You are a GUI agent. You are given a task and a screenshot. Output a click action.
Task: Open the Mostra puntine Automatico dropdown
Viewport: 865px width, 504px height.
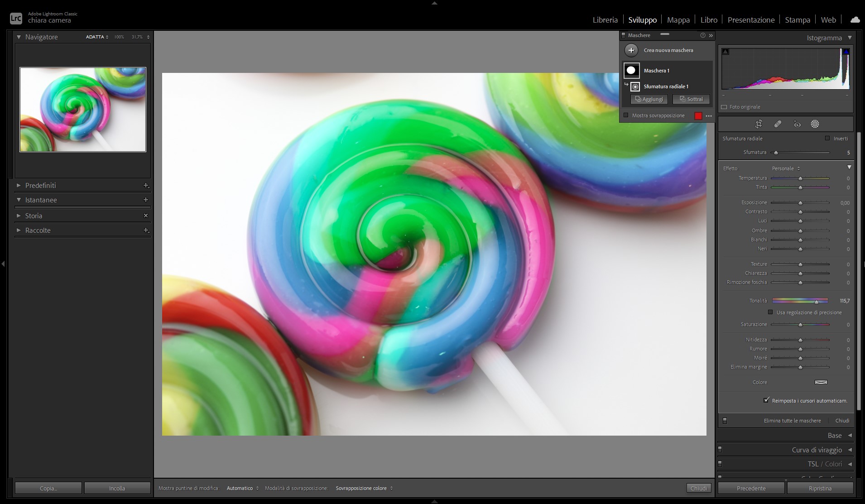click(x=243, y=488)
